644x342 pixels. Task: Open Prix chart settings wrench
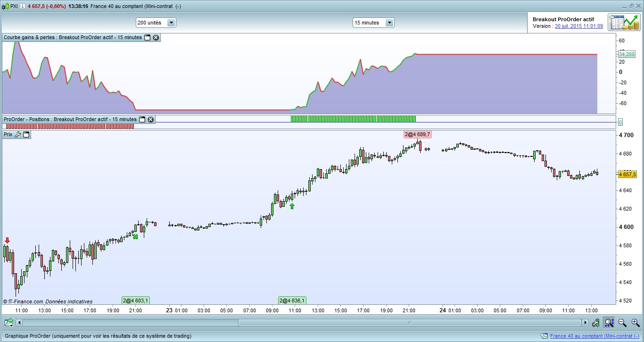18,134
